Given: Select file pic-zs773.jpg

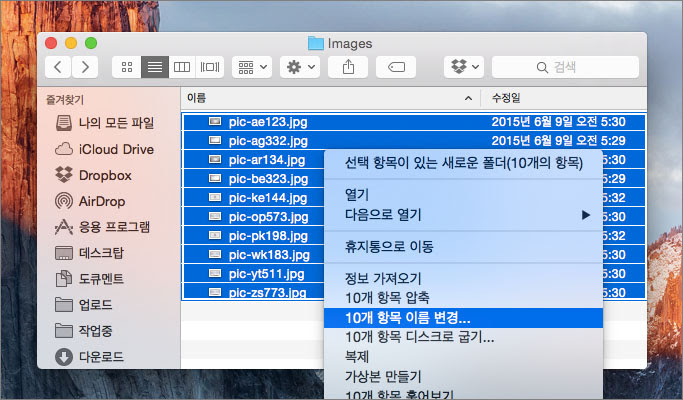Looking at the screenshot, I should 267,292.
